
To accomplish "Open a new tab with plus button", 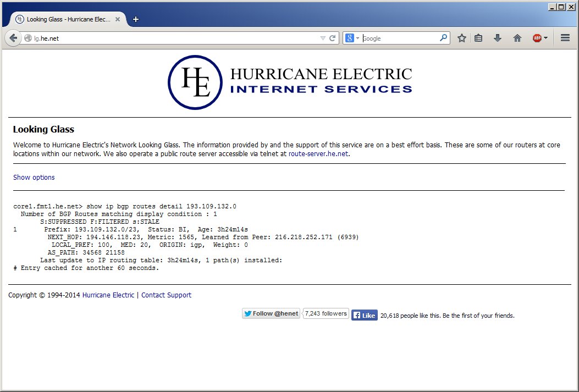I will tap(135, 19).
